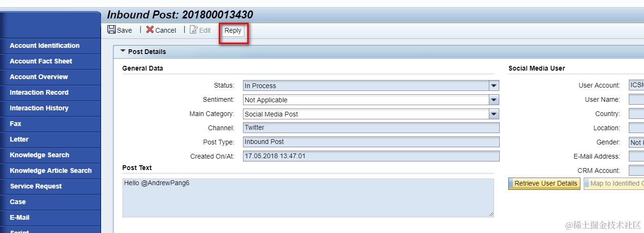Click the Map to Identified button
644x233 pixels.
click(614, 184)
